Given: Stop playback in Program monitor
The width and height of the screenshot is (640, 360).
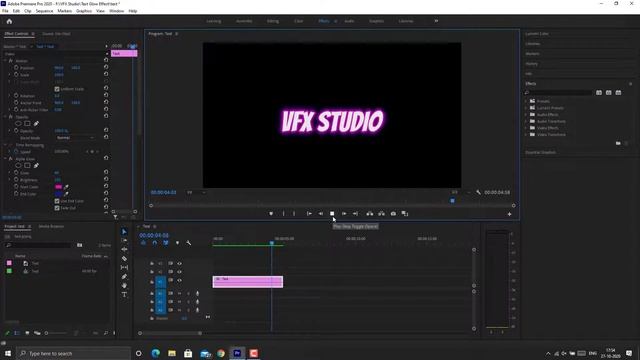Looking at the screenshot, I should 332,213.
